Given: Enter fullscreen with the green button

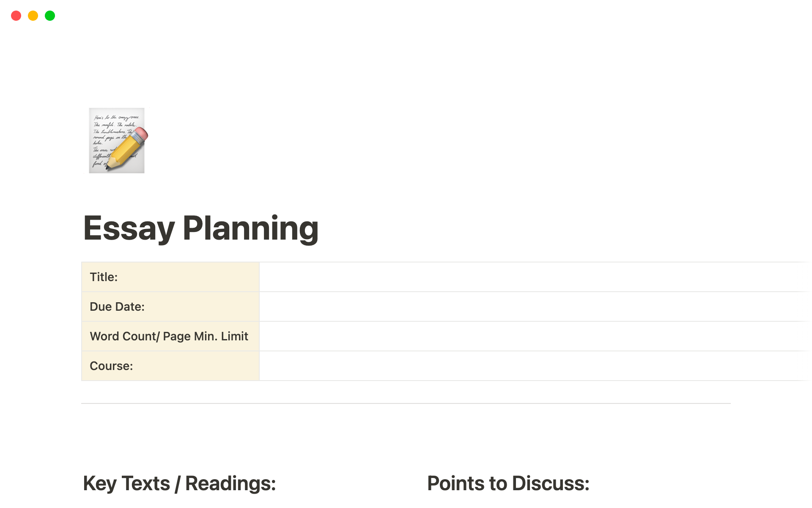Looking at the screenshot, I should click(x=50, y=16).
